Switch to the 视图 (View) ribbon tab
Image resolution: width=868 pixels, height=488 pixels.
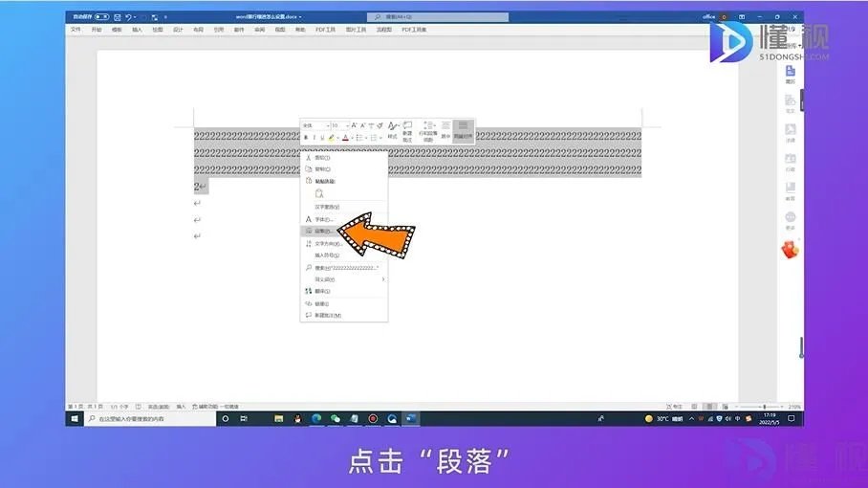pos(280,30)
